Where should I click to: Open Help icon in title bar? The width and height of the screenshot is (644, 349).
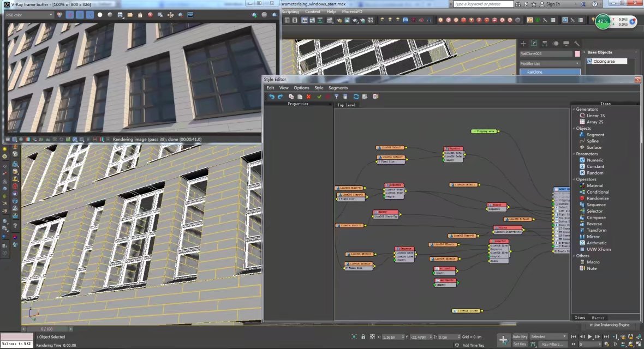click(x=594, y=4)
